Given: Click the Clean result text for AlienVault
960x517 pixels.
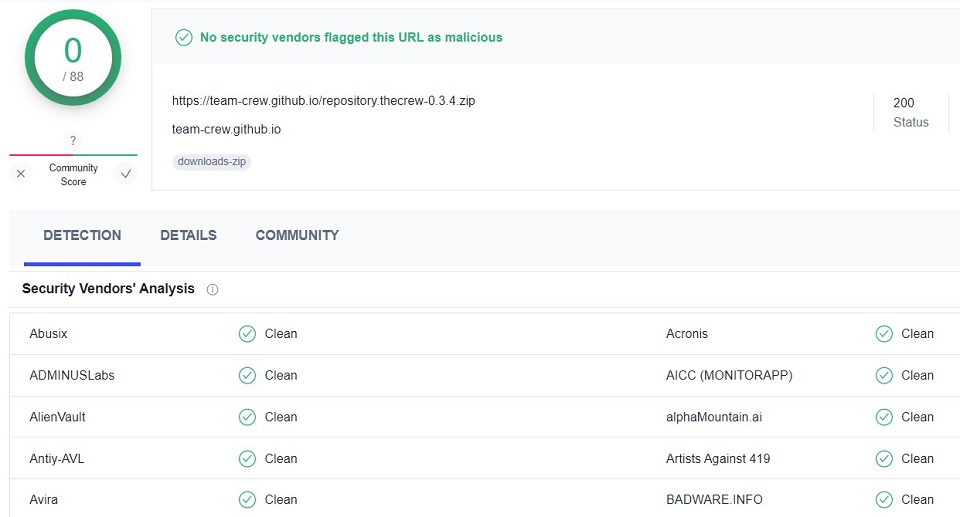Looking at the screenshot, I should pyautogui.click(x=281, y=417).
